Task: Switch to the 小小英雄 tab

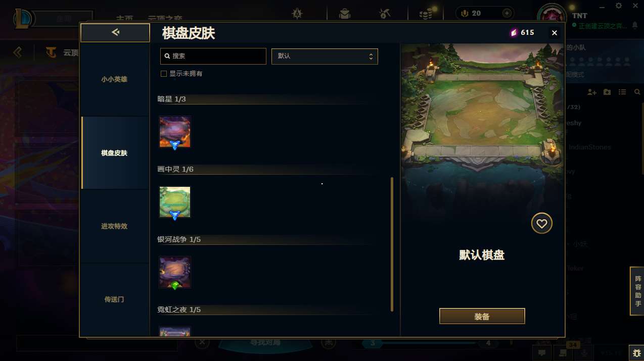Action: [x=115, y=79]
